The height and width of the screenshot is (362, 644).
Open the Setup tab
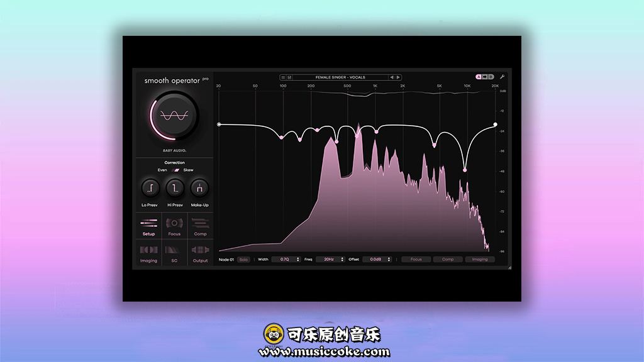(148, 227)
